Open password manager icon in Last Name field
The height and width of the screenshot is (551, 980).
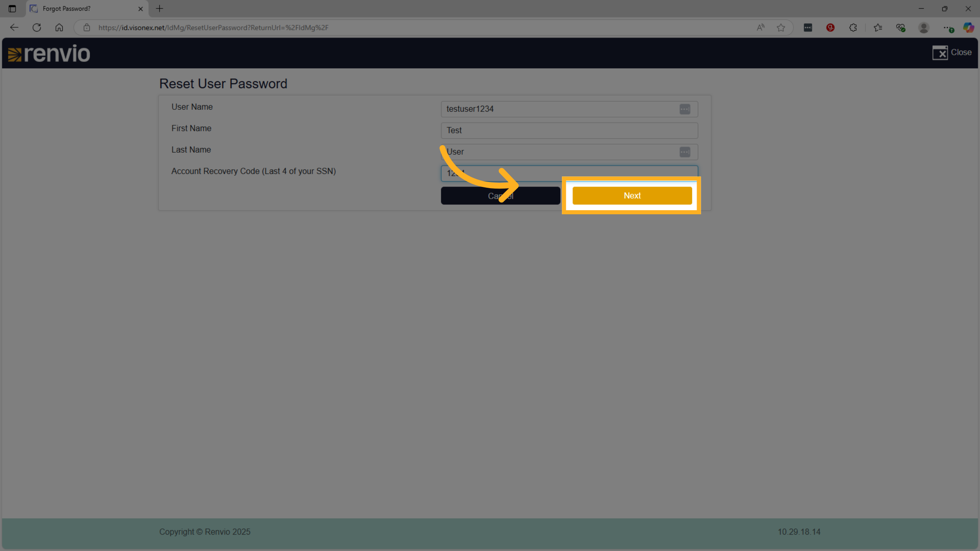click(685, 152)
